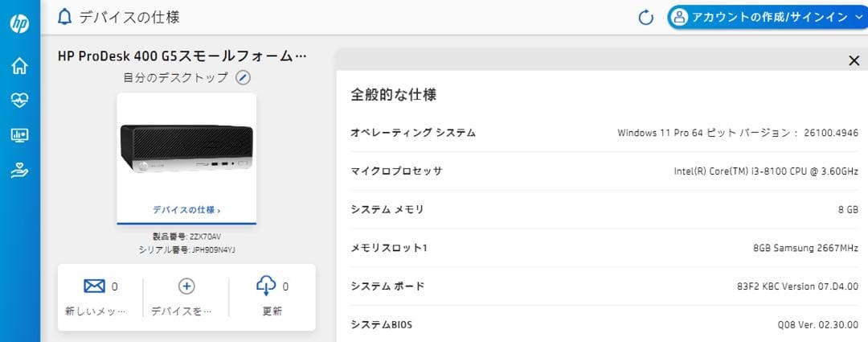Click Q08 Ver. 02.30.00 value
The height and width of the screenshot is (342, 868).
[818, 324]
